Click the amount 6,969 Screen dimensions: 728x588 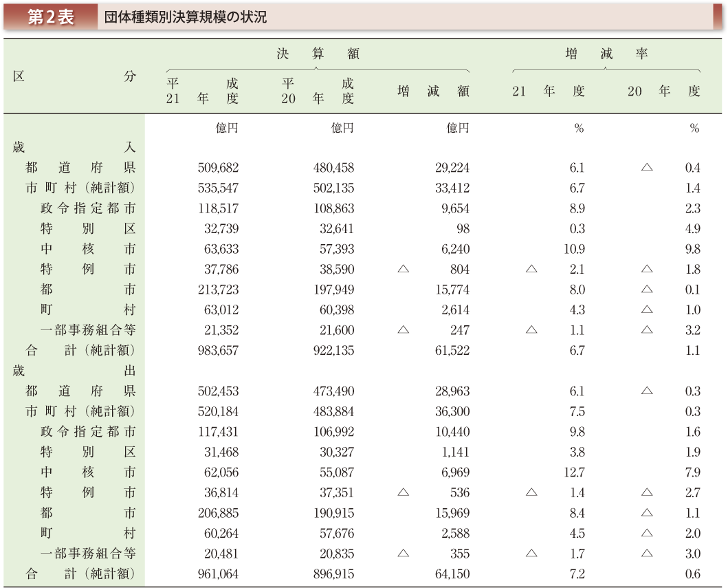click(x=456, y=472)
